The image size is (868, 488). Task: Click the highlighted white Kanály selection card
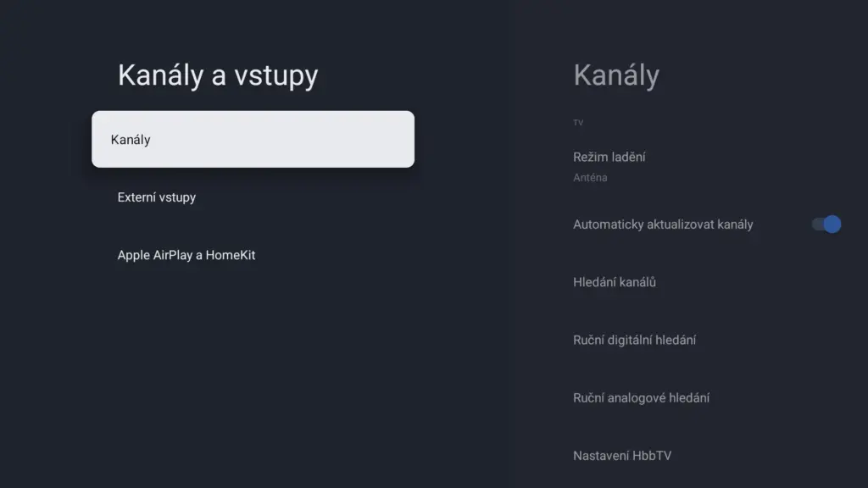point(253,139)
